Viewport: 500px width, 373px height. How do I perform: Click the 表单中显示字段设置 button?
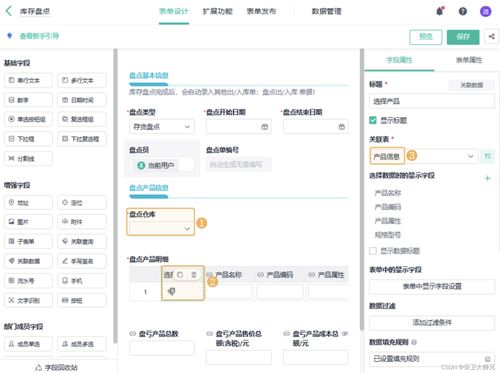pyautogui.click(x=432, y=286)
